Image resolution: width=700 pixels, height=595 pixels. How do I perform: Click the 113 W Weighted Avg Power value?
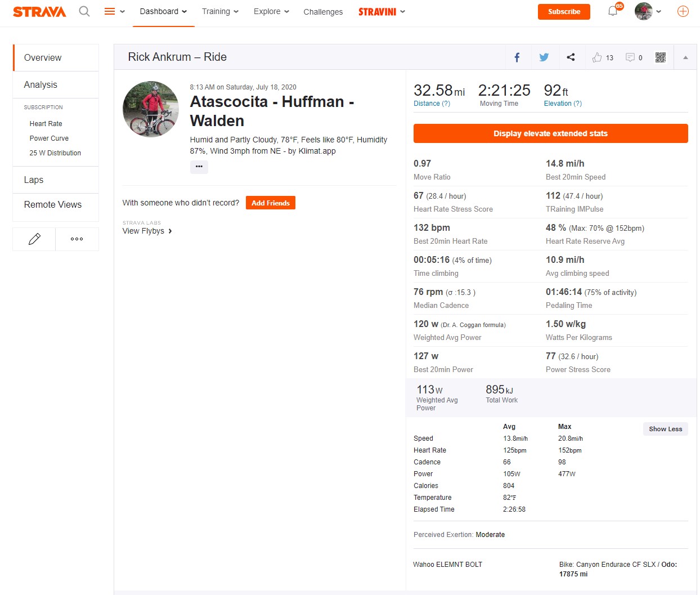coord(429,390)
